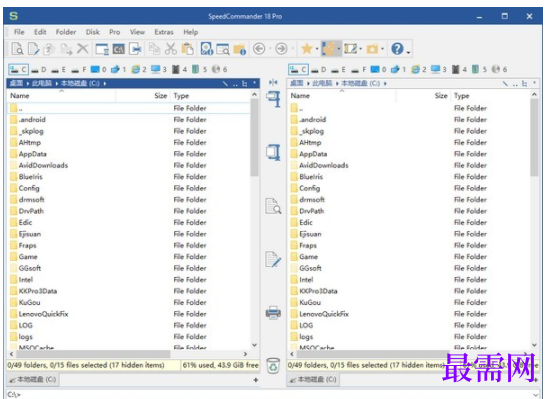Click the search-in-window toolbar icon
The width and height of the screenshot is (554, 399).
223,49
